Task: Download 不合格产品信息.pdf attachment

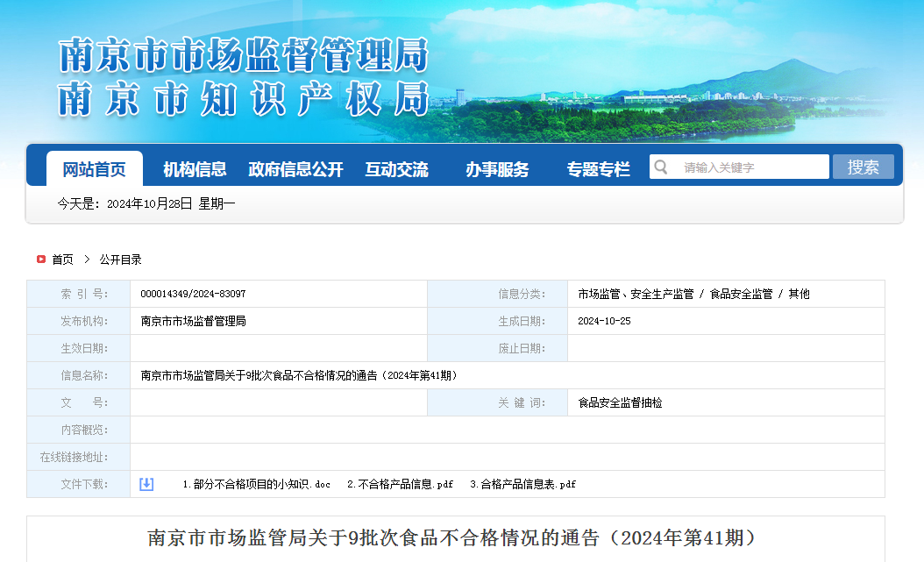Action: pos(400,484)
